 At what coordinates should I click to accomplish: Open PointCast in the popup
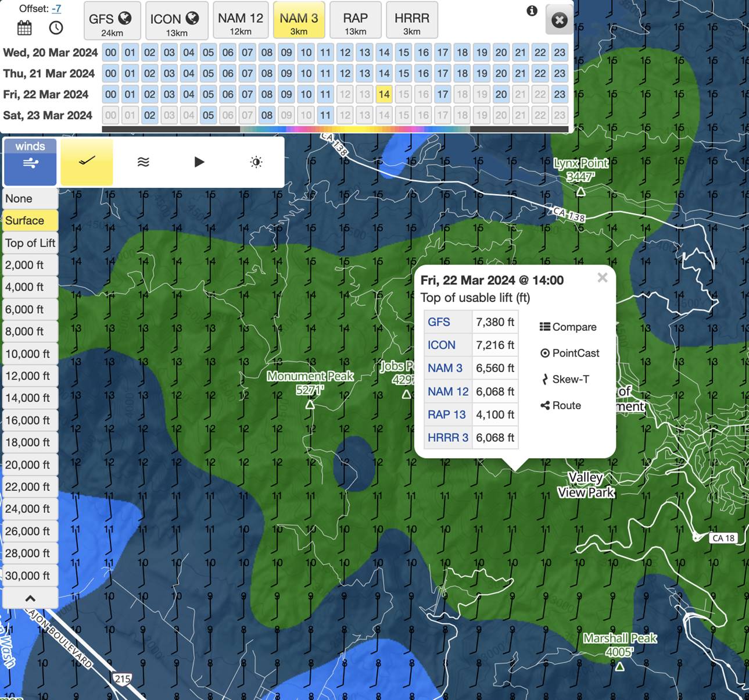(569, 353)
